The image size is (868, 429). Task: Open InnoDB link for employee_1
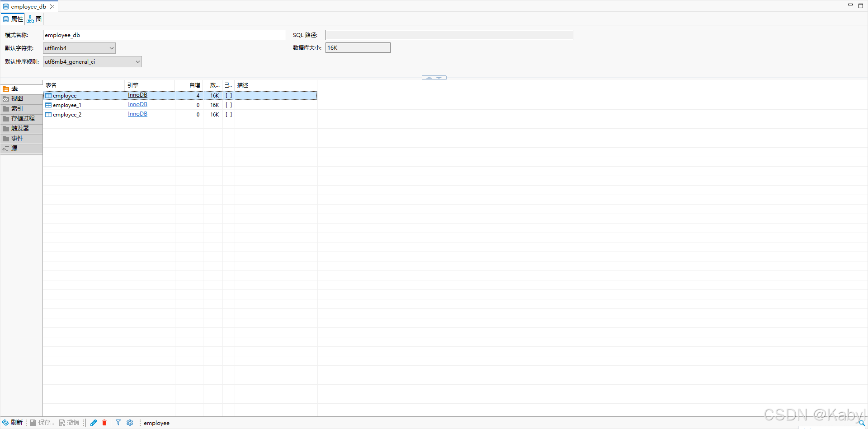coord(137,104)
